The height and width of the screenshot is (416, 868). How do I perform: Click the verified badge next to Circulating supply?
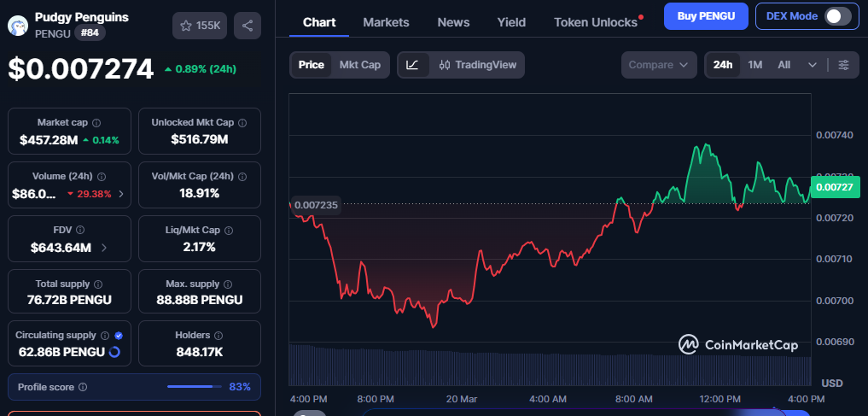[x=119, y=335]
